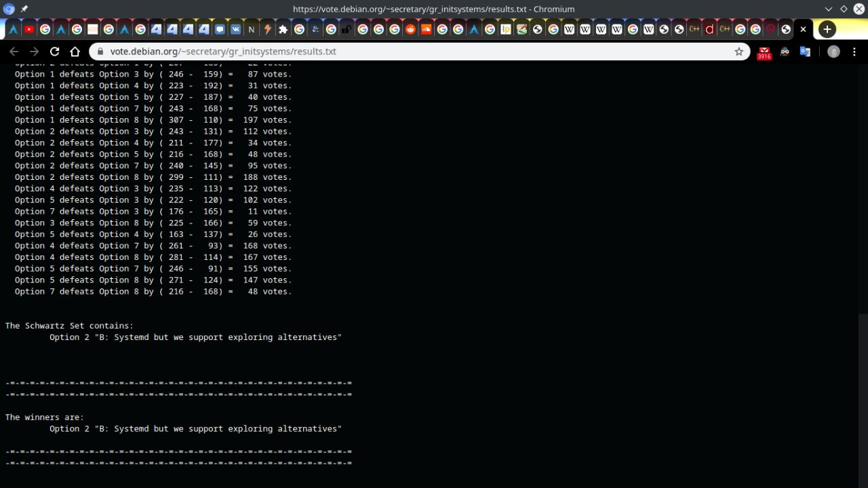868x488 pixels.
Task: Click line 'Option 1 defeats Option 3'
Action: 153,74
